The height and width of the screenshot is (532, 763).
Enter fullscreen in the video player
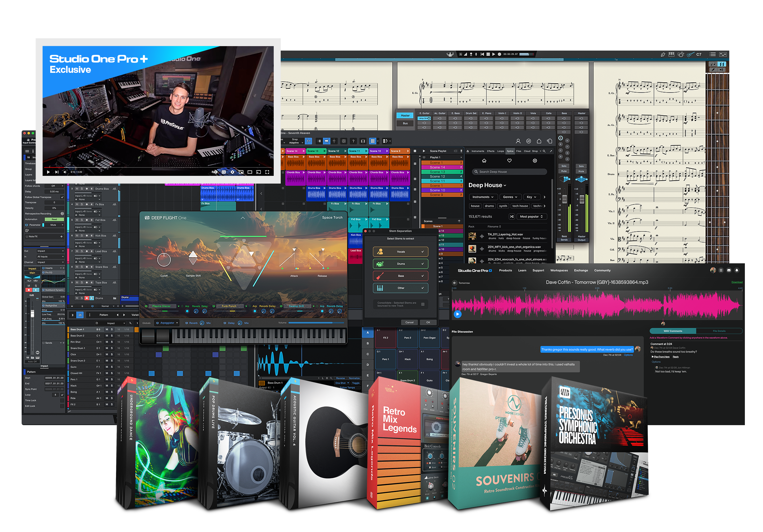click(267, 172)
